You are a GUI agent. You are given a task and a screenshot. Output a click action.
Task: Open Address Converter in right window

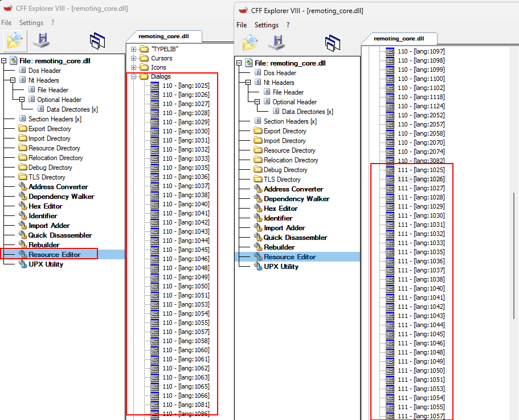click(x=293, y=189)
